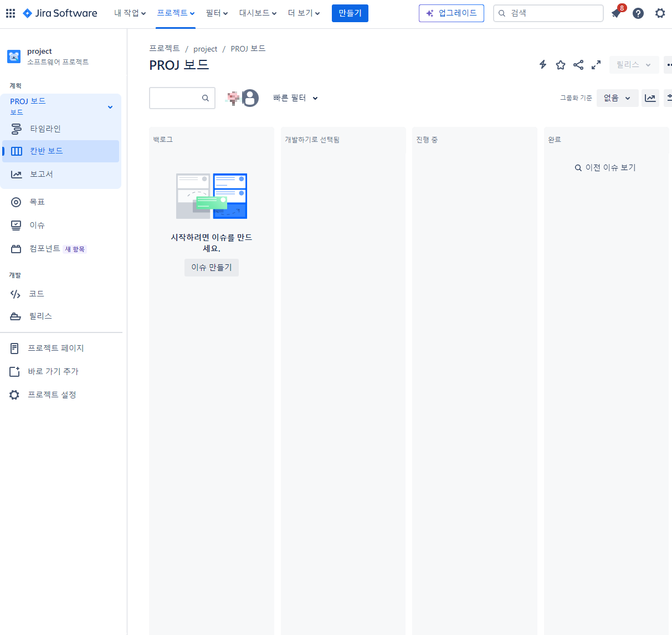Open 릴리스 in sidebar

(61, 316)
